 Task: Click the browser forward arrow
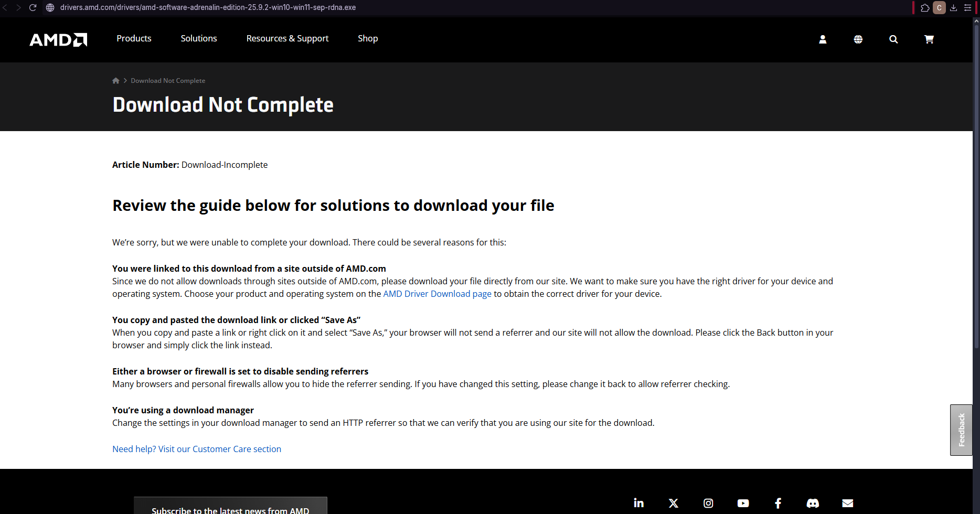pyautogui.click(x=19, y=7)
